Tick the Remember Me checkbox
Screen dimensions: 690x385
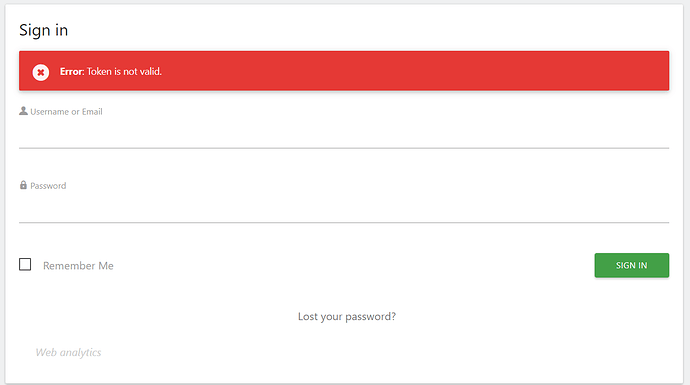pos(25,264)
